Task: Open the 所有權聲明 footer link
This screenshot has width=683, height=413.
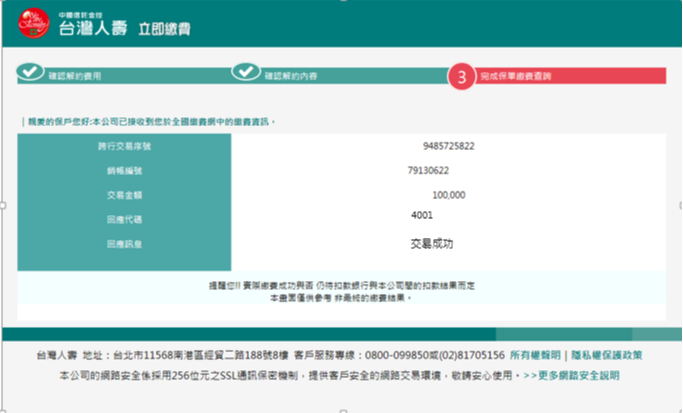Action: point(535,355)
